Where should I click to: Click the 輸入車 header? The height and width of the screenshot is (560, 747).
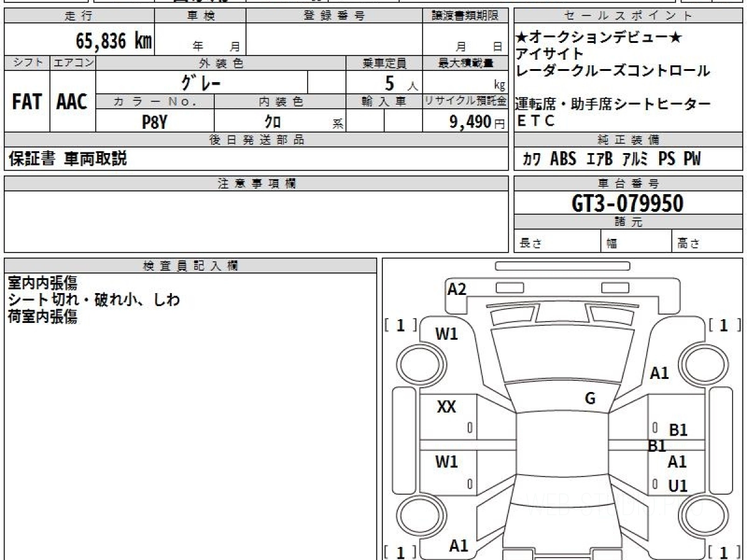click(x=384, y=101)
